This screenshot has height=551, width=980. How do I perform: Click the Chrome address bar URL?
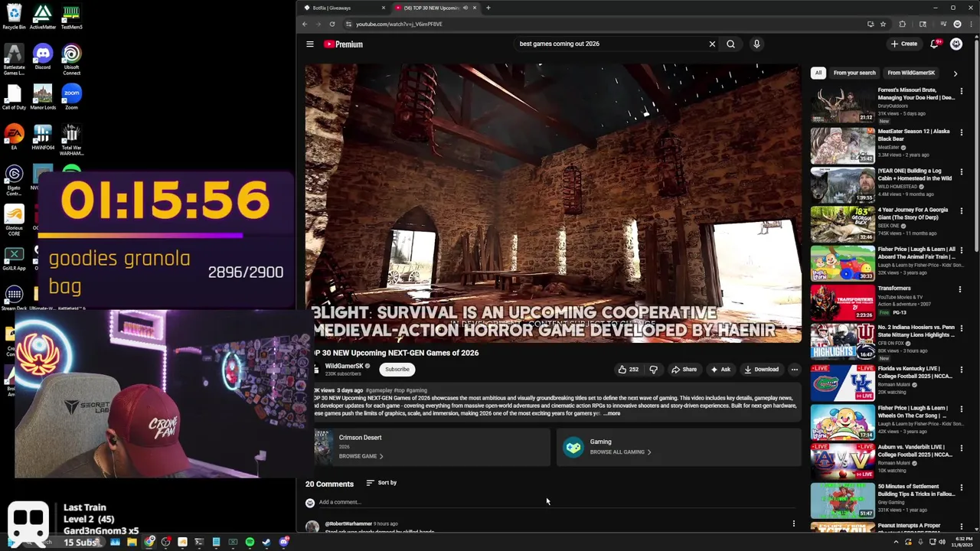point(399,24)
